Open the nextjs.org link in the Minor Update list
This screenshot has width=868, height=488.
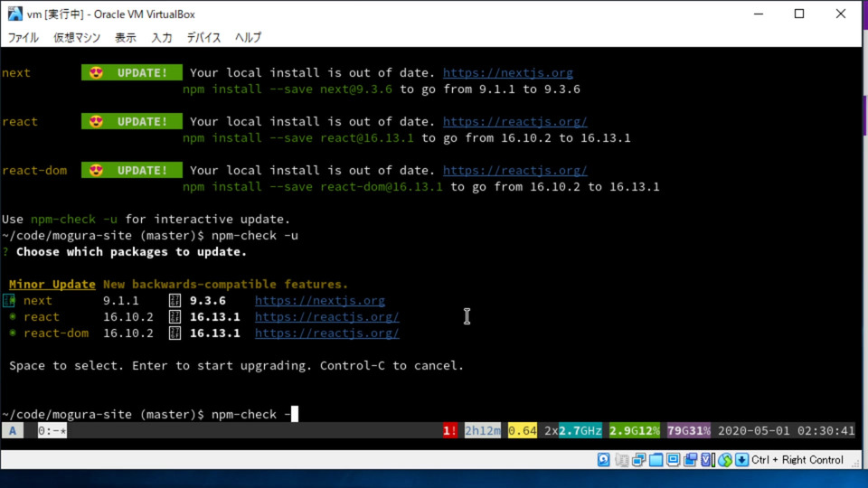(320, 301)
